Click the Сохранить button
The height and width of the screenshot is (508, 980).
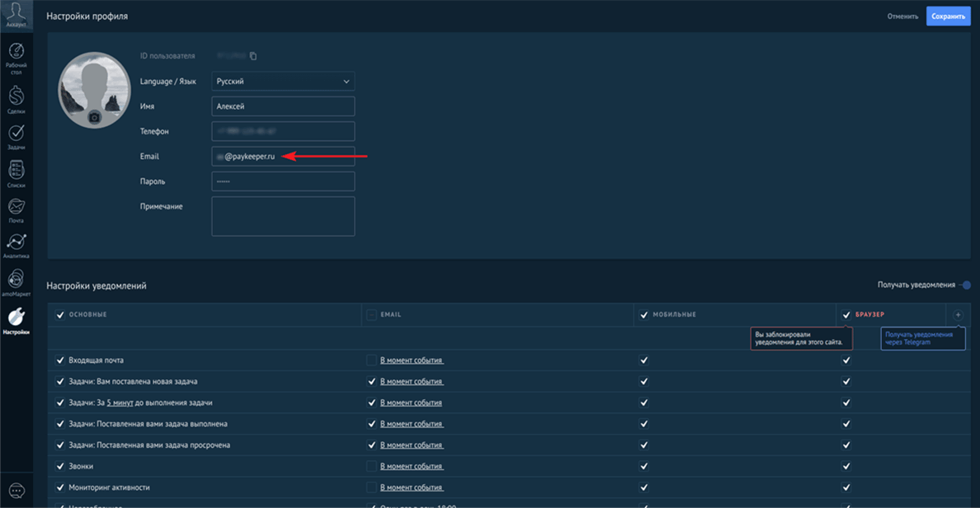(948, 16)
